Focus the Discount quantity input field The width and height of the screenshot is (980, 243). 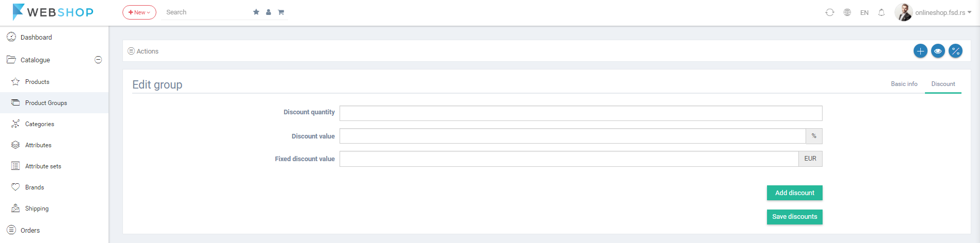(581, 113)
